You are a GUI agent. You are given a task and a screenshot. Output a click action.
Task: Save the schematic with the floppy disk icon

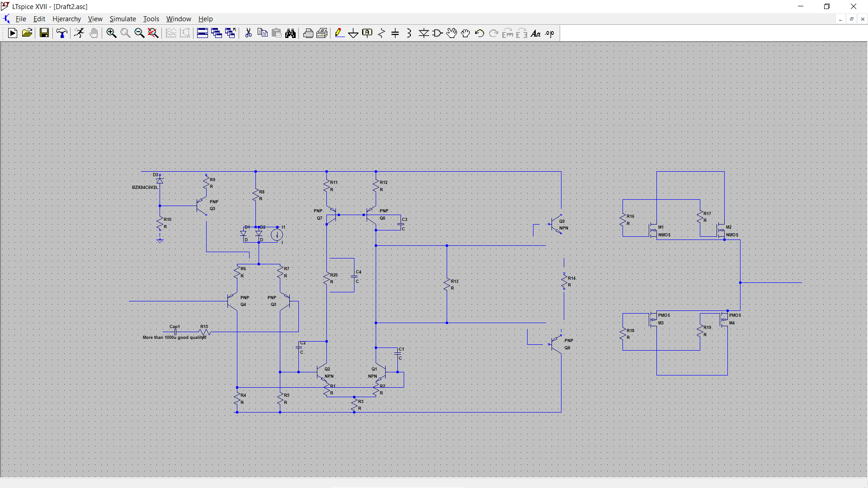(44, 33)
